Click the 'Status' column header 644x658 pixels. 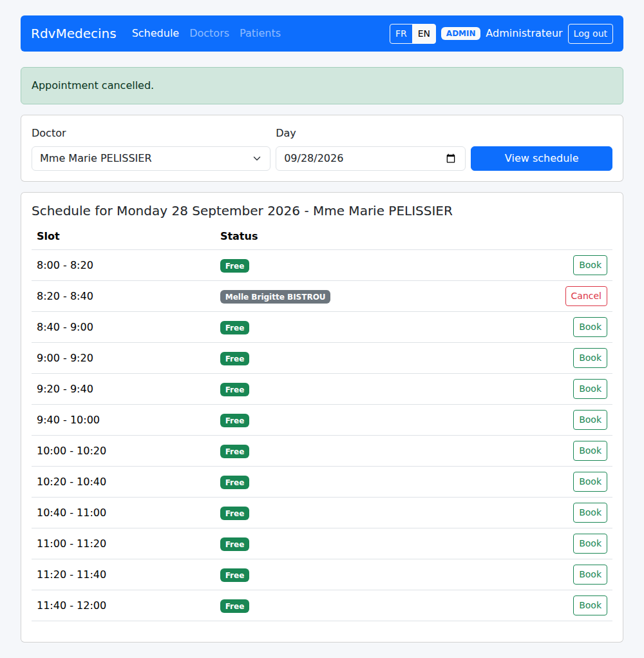click(239, 237)
